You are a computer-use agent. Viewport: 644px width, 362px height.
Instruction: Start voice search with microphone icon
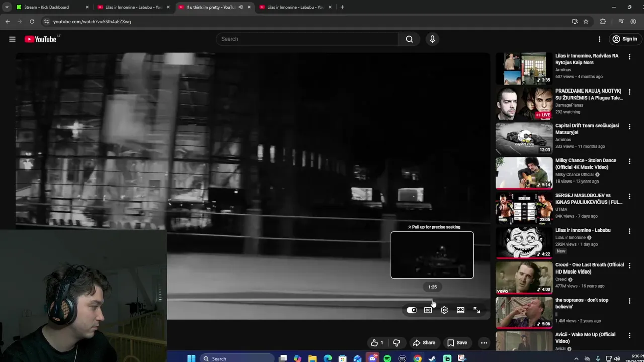[432, 39]
